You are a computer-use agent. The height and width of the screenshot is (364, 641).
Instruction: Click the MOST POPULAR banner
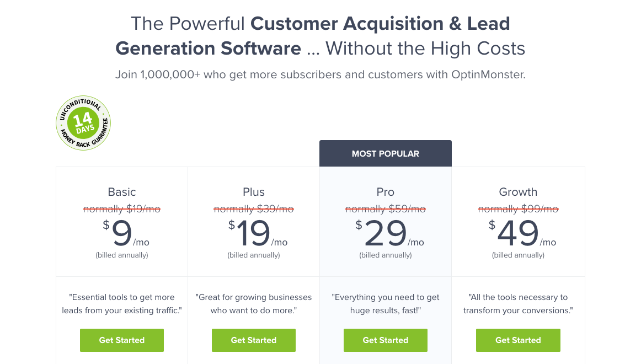(x=385, y=153)
